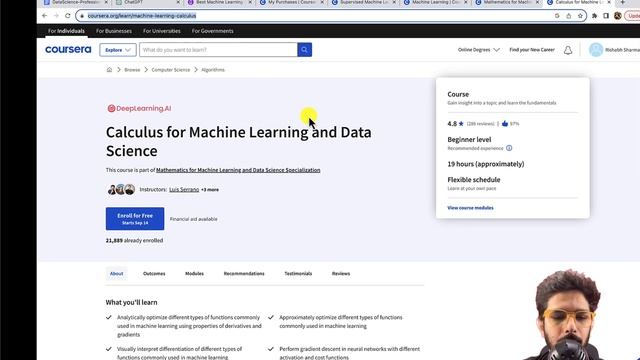Open View course modules link

click(470, 208)
